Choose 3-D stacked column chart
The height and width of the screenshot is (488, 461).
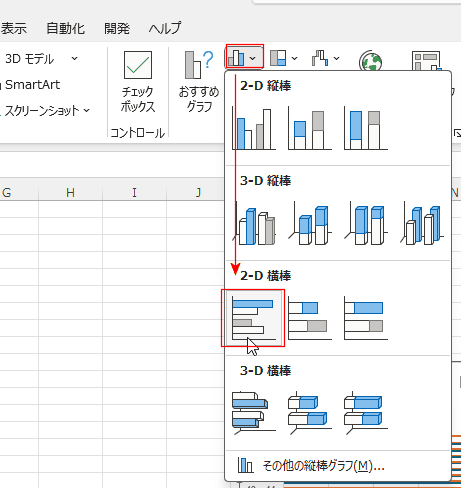pos(310,223)
